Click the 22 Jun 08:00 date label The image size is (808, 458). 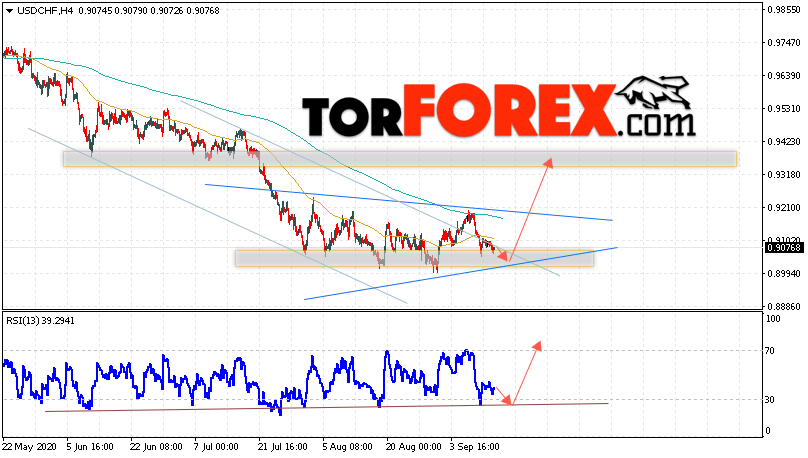tap(155, 446)
